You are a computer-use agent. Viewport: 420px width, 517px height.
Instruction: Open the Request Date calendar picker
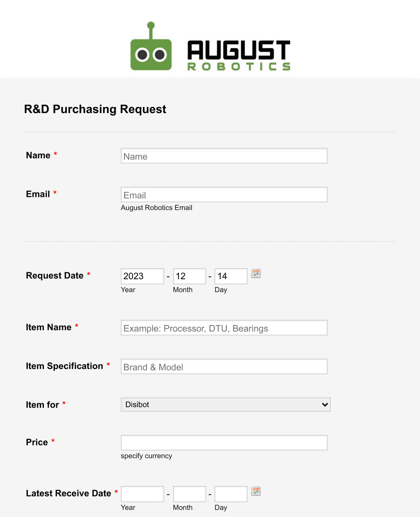[x=256, y=273]
